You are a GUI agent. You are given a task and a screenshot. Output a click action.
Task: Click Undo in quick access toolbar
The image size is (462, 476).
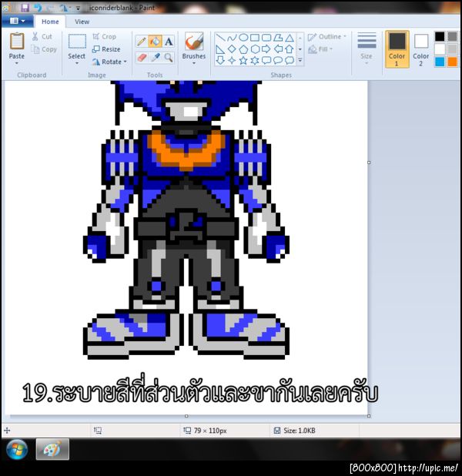38,8
